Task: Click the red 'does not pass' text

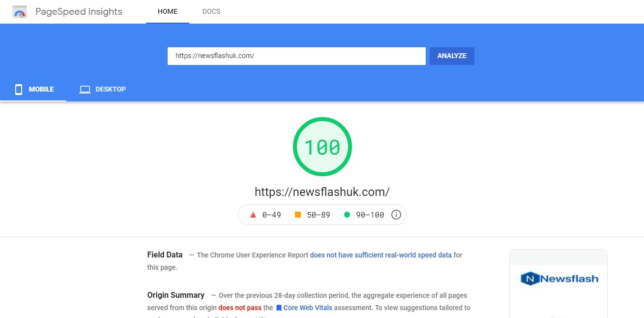Action: tap(240, 308)
